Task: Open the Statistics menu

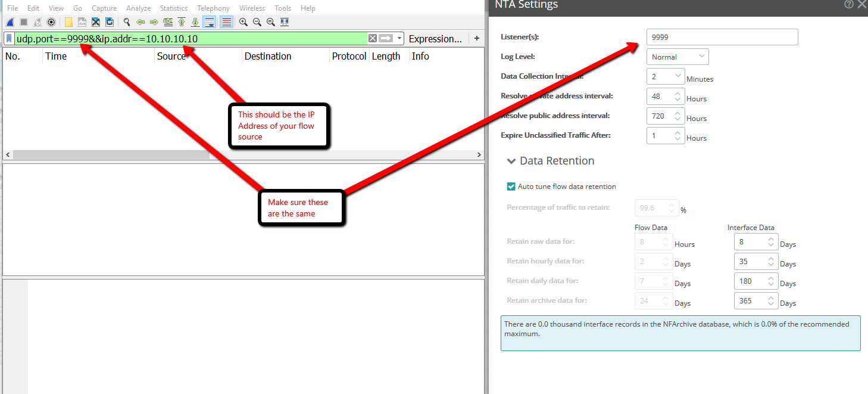Action: pyautogui.click(x=173, y=8)
